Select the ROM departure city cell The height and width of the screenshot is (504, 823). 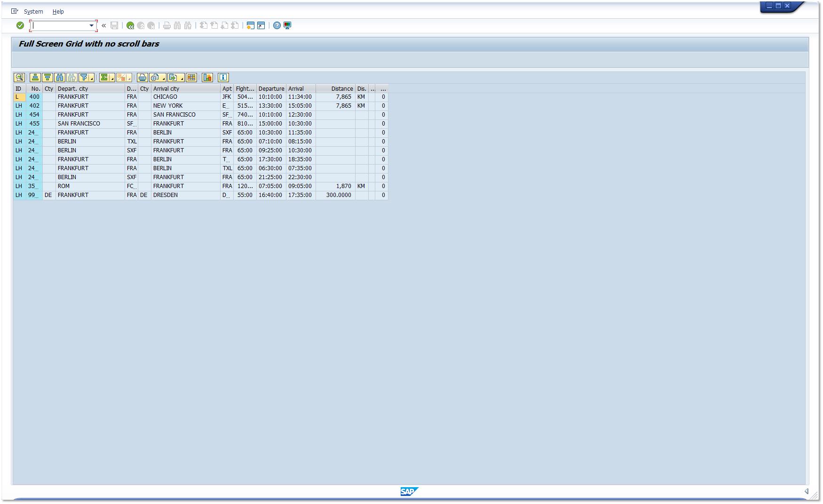(90, 186)
